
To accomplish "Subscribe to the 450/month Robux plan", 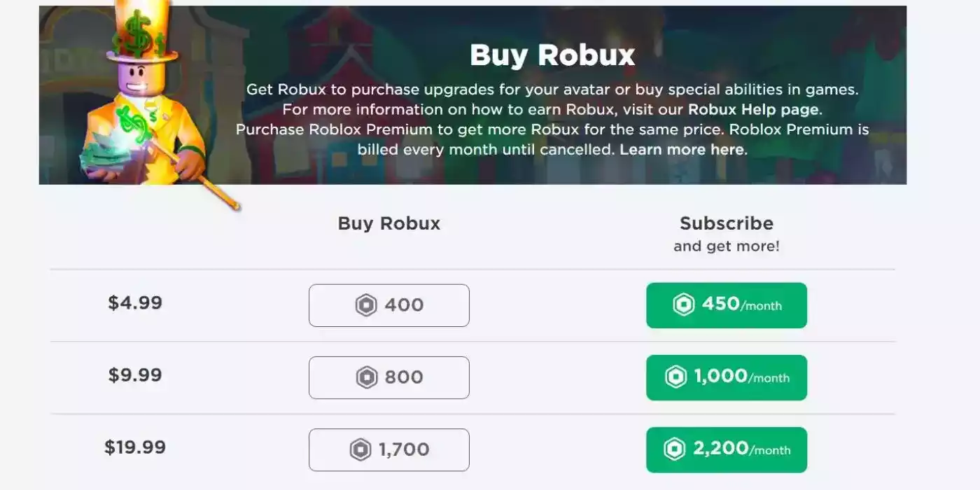I will [x=726, y=305].
